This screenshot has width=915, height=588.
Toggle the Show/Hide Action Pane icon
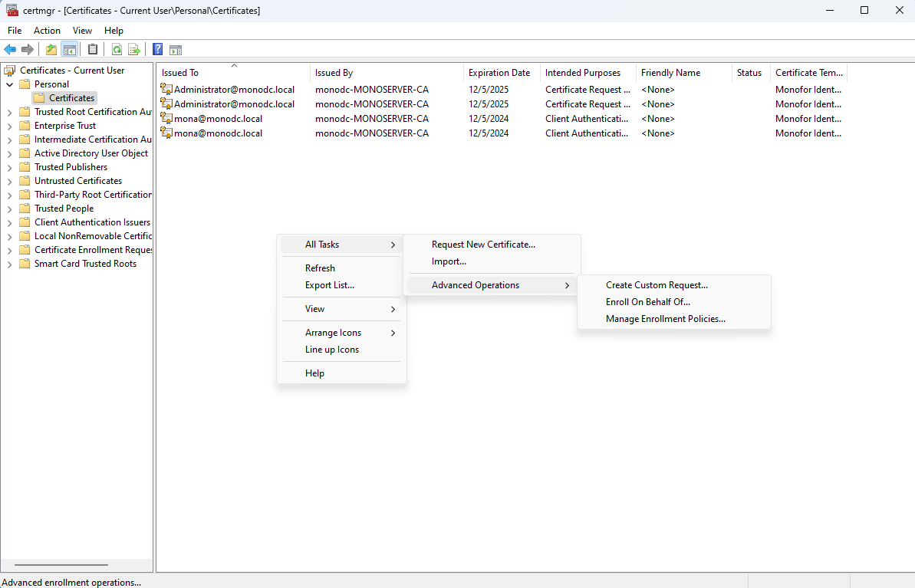tap(176, 50)
